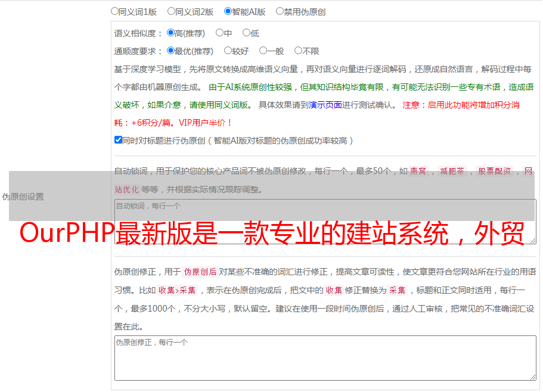Click the 自动锁词 textarea

[325, 222]
